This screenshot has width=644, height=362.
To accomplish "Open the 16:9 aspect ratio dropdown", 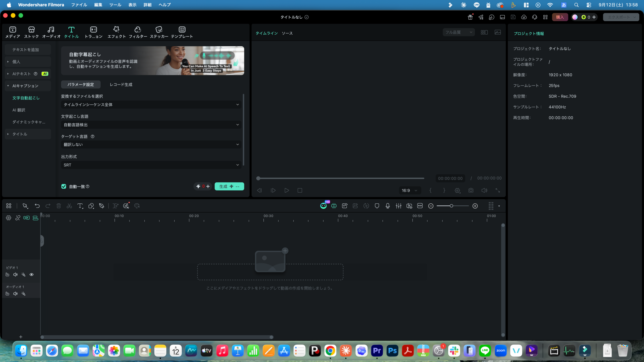I will pyautogui.click(x=410, y=190).
